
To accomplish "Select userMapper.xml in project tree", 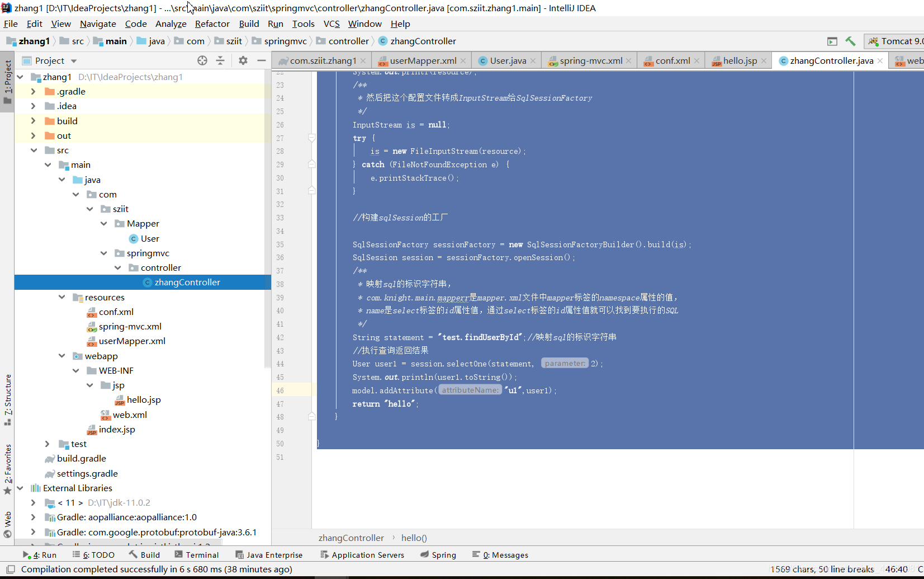I will (126, 341).
